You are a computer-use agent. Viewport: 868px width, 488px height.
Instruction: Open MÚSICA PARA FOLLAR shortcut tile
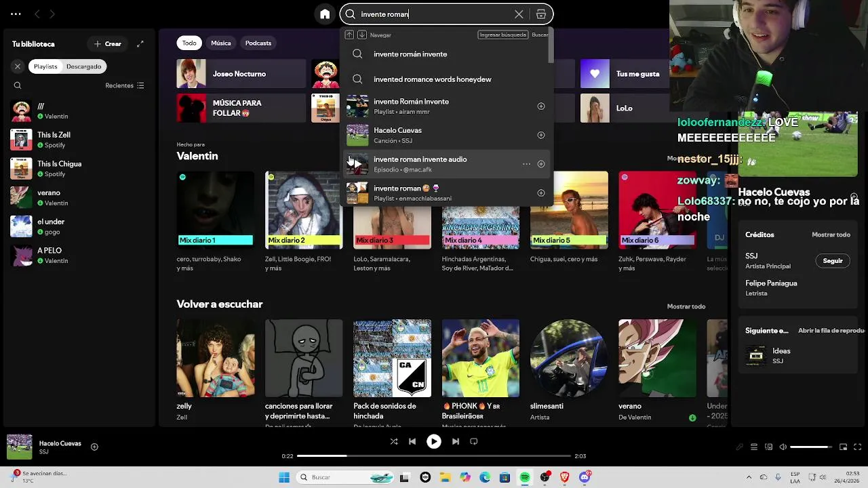click(241, 108)
